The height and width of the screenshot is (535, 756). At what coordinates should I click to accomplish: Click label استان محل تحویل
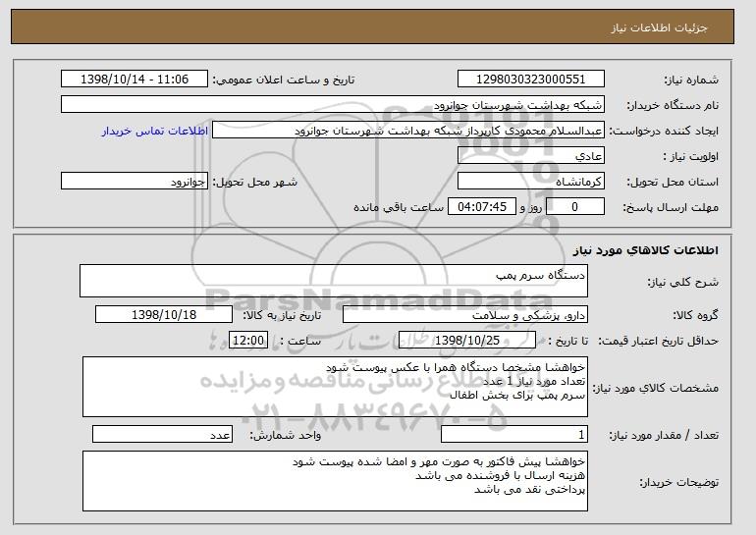[673, 182]
